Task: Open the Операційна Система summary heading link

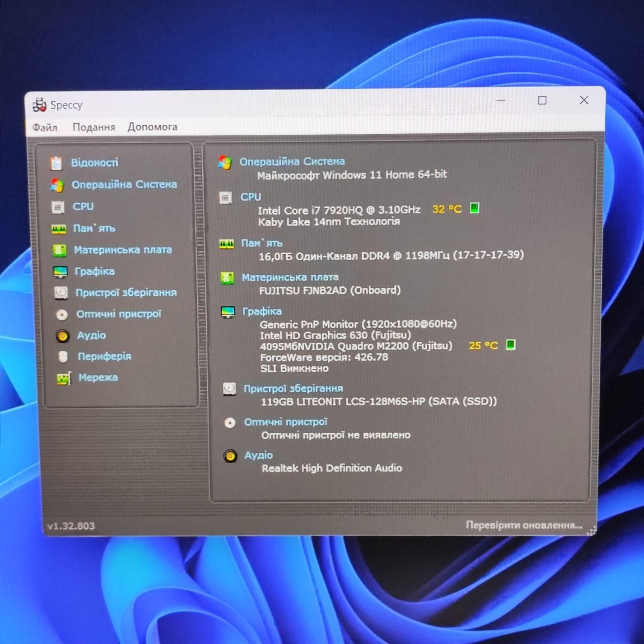Action: tap(292, 162)
